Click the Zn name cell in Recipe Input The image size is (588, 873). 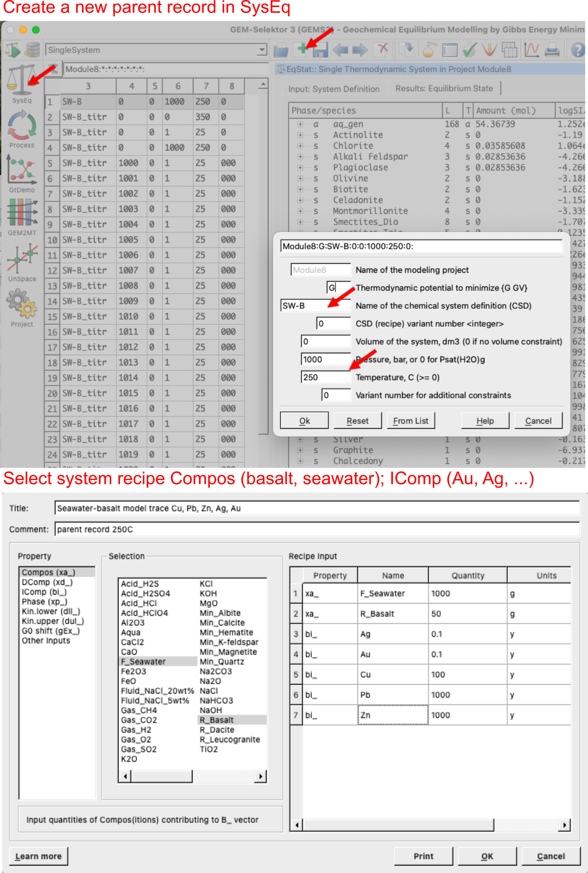(393, 715)
